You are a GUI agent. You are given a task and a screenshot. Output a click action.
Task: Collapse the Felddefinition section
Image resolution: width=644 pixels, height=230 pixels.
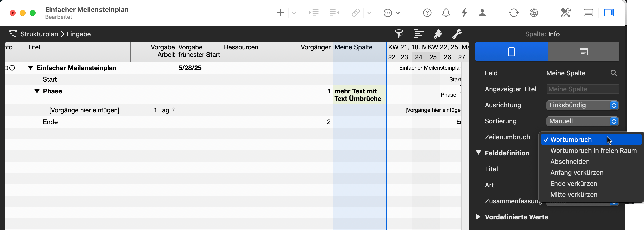coord(478,153)
